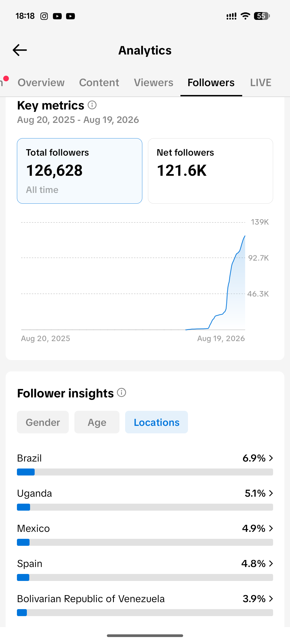Open Follower insights info icon

(122, 393)
